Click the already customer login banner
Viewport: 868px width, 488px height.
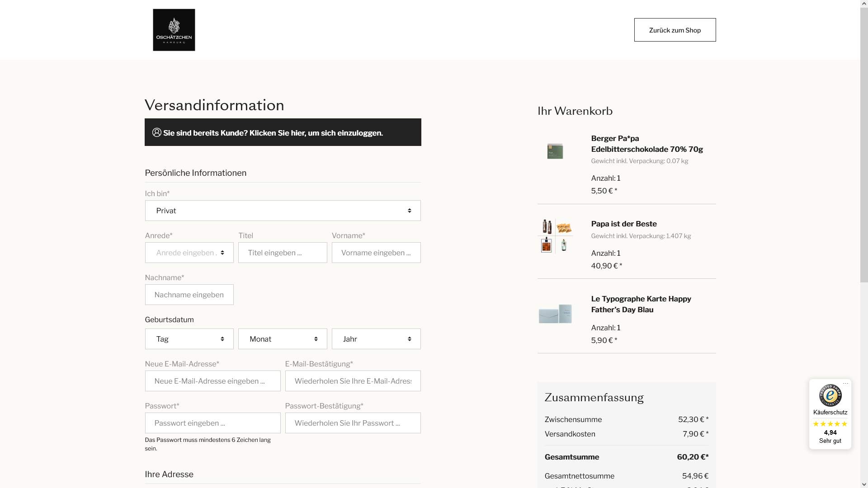(x=283, y=132)
